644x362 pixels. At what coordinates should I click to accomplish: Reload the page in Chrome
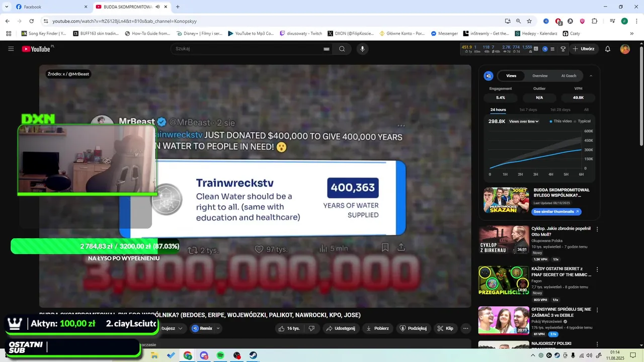point(32,21)
